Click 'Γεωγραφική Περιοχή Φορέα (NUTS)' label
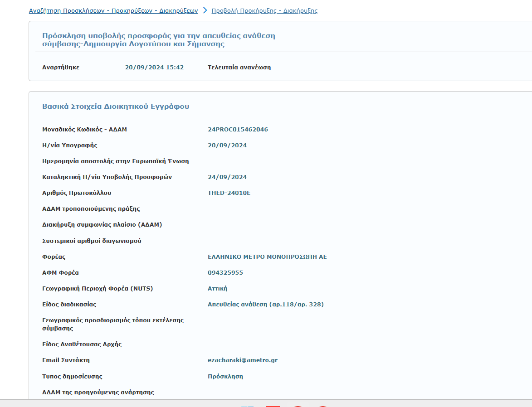Viewport: 532px width, 407px height. (98, 288)
